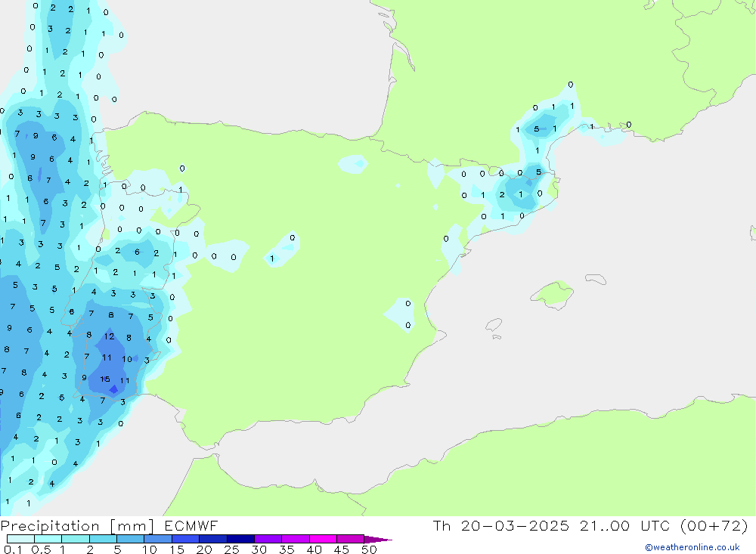The height and width of the screenshot is (554, 756).
Task: Click the 25–30 mm dark navy legend swatch
Action: coord(240,539)
